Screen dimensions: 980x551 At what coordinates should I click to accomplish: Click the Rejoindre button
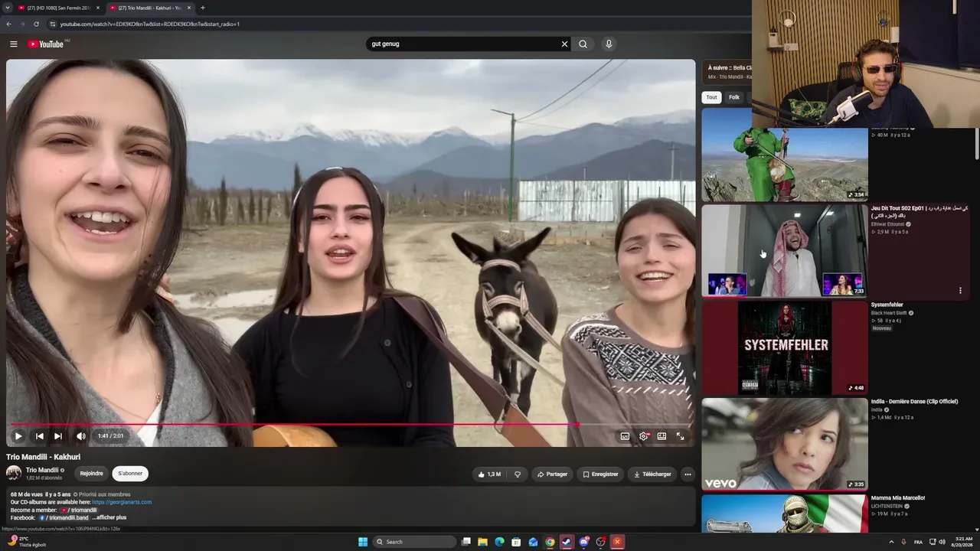pyautogui.click(x=92, y=474)
